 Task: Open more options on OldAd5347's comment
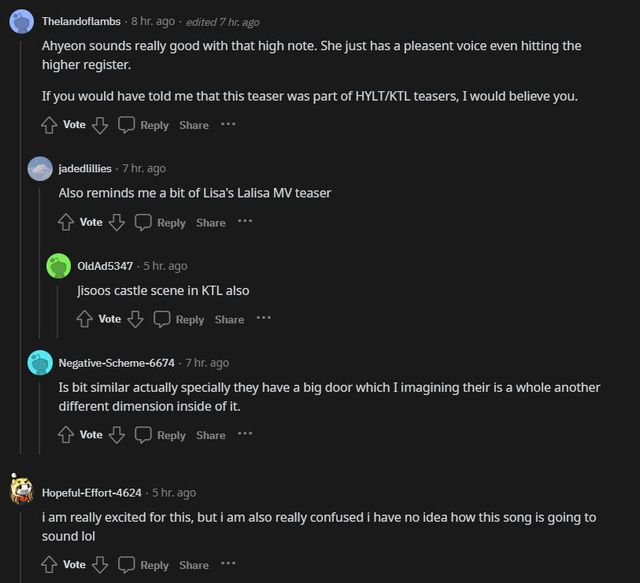coord(263,318)
